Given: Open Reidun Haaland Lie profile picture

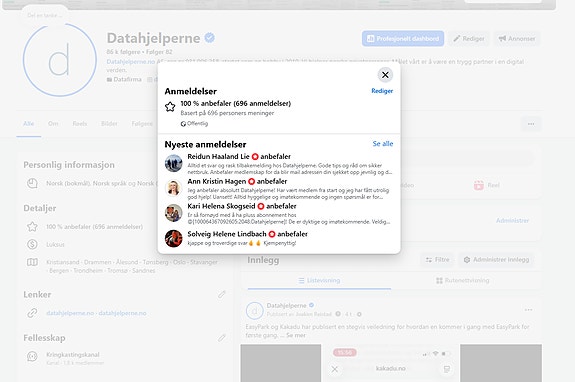Looking at the screenshot, I should tap(173, 163).
